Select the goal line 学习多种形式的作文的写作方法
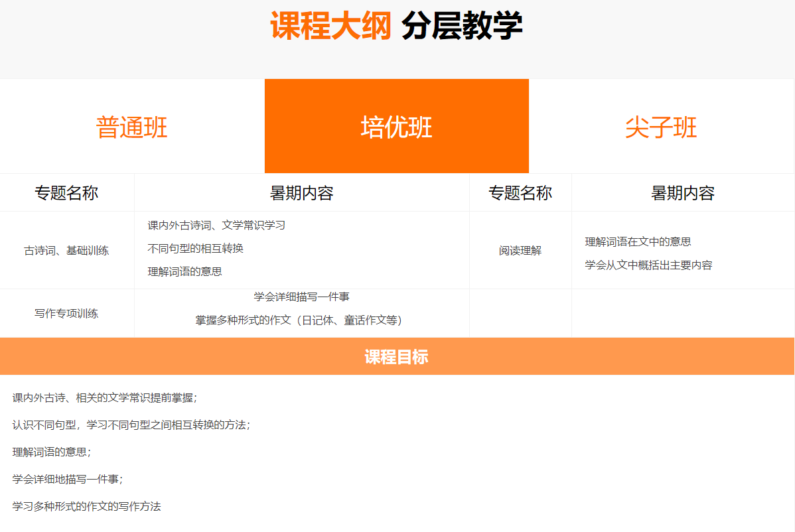This screenshot has width=795, height=532. [86, 506]
